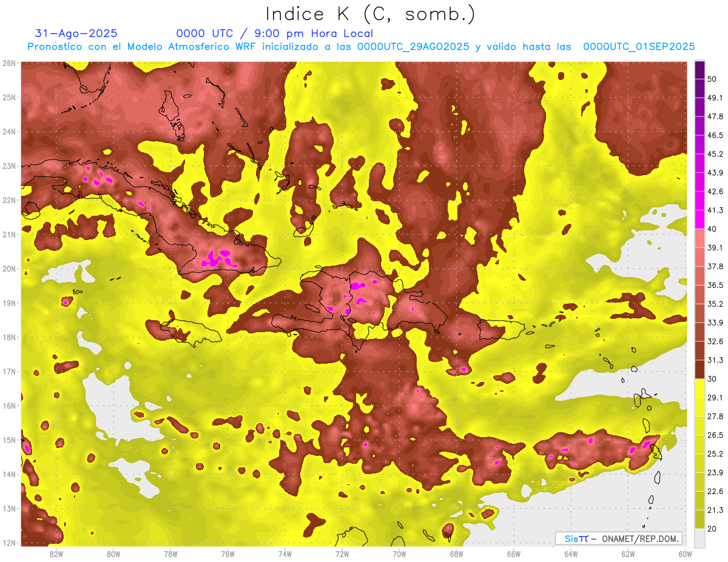Click colorbar value "46.5"

pos(715,135)
